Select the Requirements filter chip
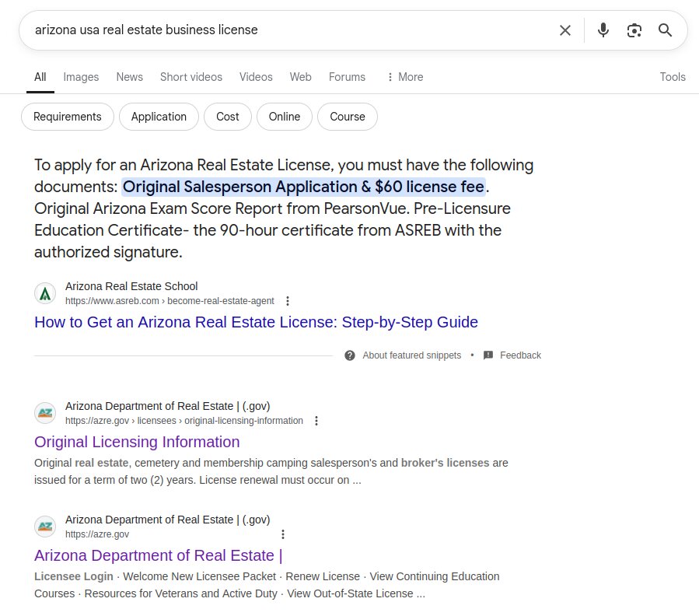699x616 pixels. click(67, 117)
